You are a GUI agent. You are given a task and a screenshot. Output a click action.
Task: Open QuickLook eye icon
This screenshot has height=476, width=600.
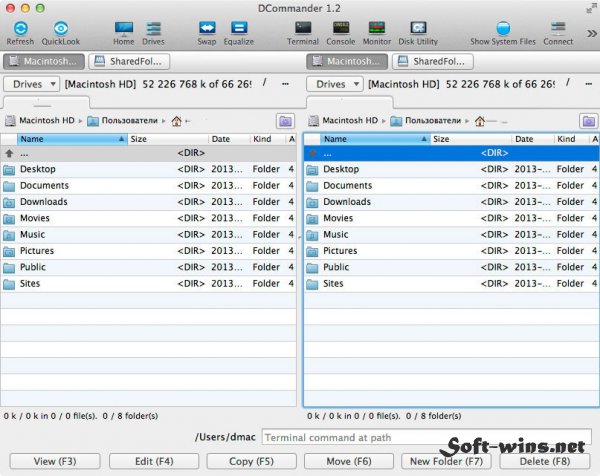(x=61, y=28)
